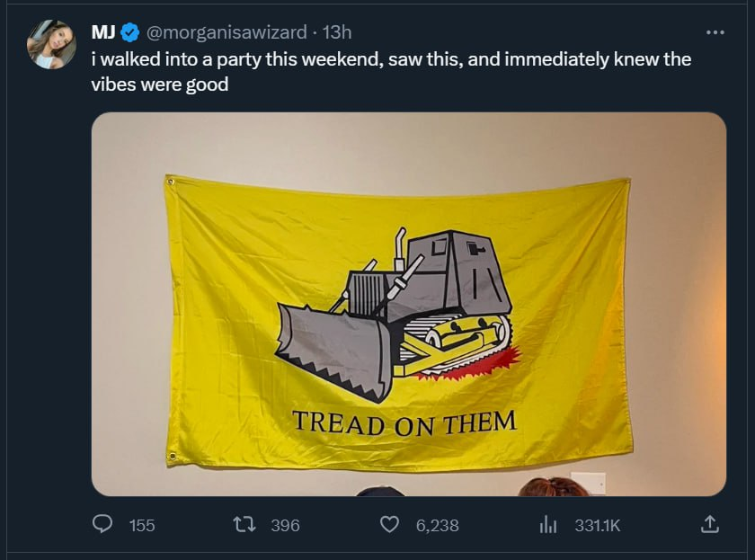Click the red-haired head at photo bottom

pos(554,486)
